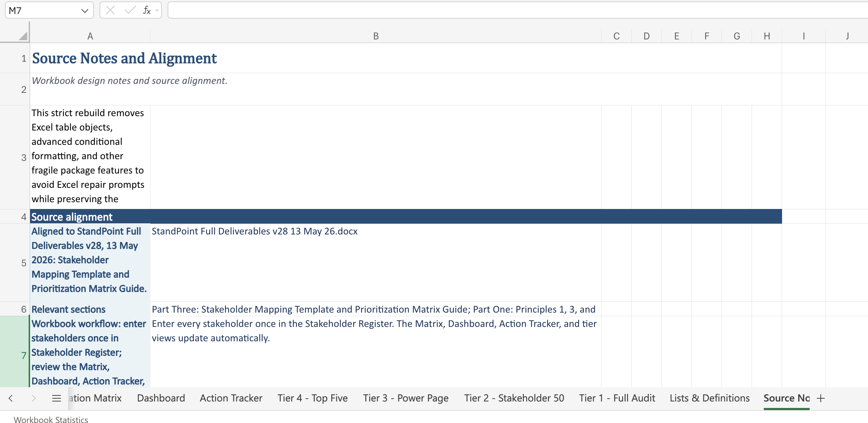Image resolution: width=868 pixels, height=423 pixels.
Task: Open Lists & Definitions sheet tab
Action: [710, 398]
